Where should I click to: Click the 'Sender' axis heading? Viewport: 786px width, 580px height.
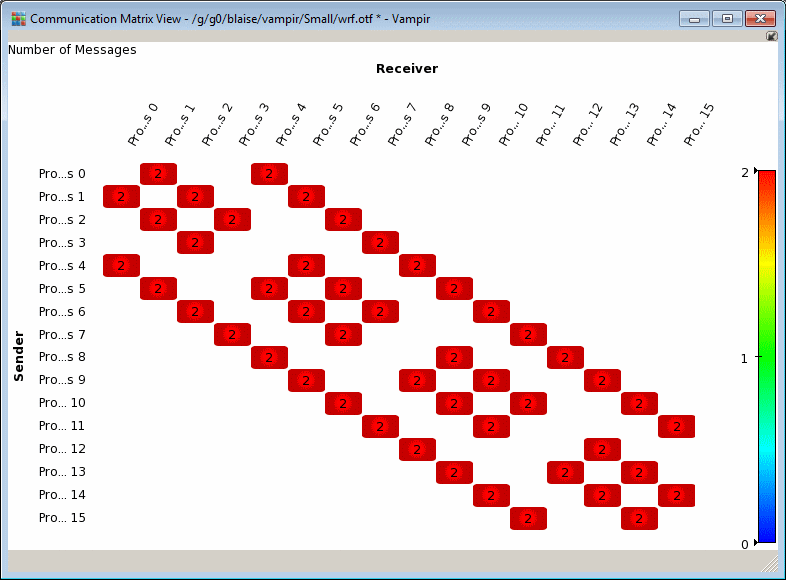click(x=19, y=356)
